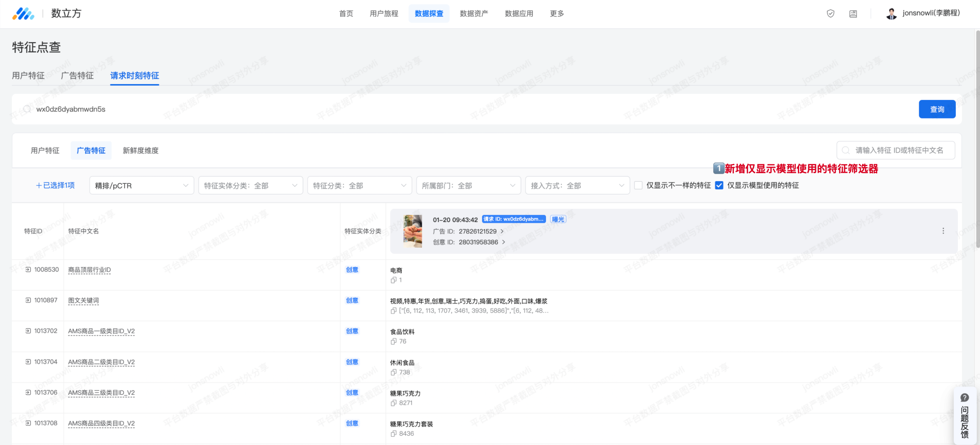This screenshot has width=980, height=445.
Task: Open 数据资产 navigation item
Action: point(474,14)
